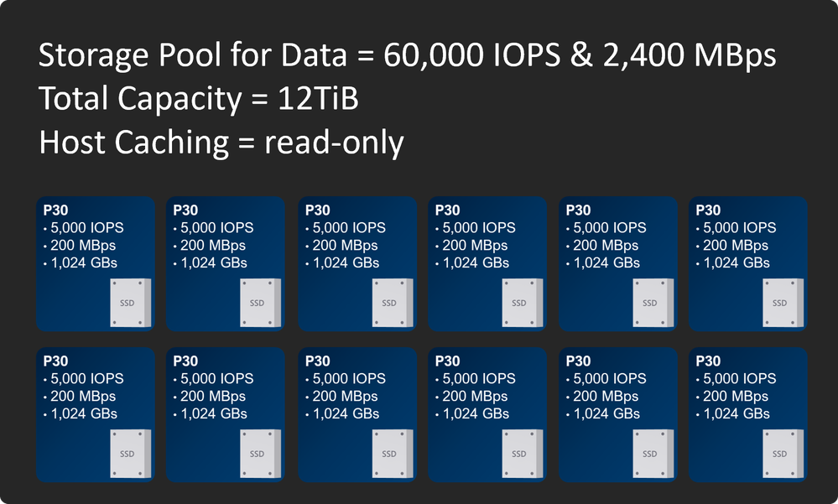The height and width of the screenshot is (504, 838).
Task: Select '5,000 IOPS' in fourth top-row card
Action: coord(478,228)
